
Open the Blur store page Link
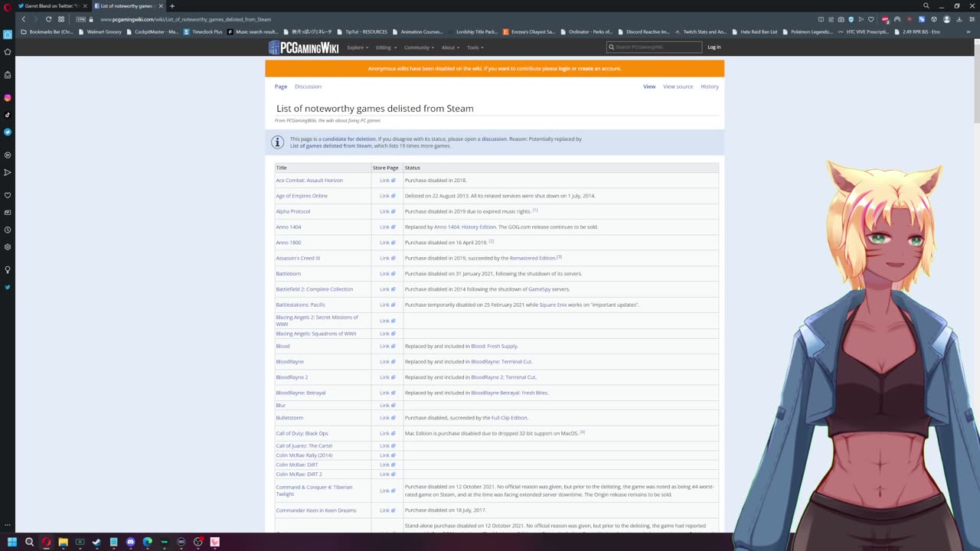coord(387,406)
